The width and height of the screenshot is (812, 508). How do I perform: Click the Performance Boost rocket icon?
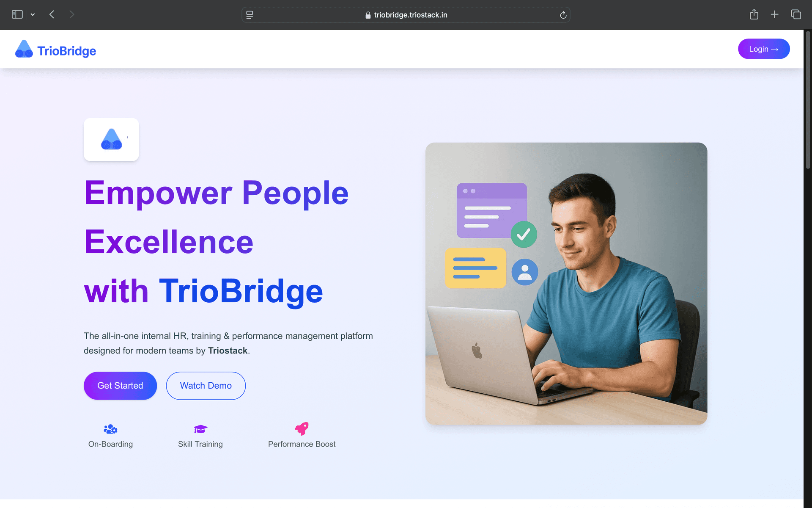pos(302,429)
